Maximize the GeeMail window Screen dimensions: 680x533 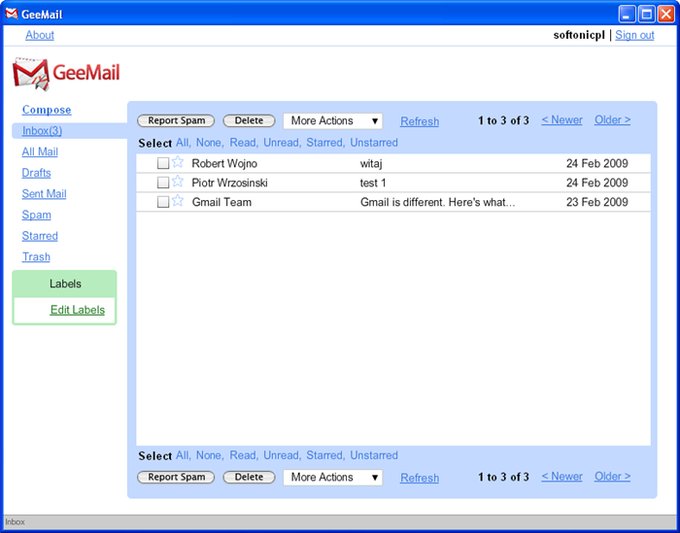coord(647,14)
